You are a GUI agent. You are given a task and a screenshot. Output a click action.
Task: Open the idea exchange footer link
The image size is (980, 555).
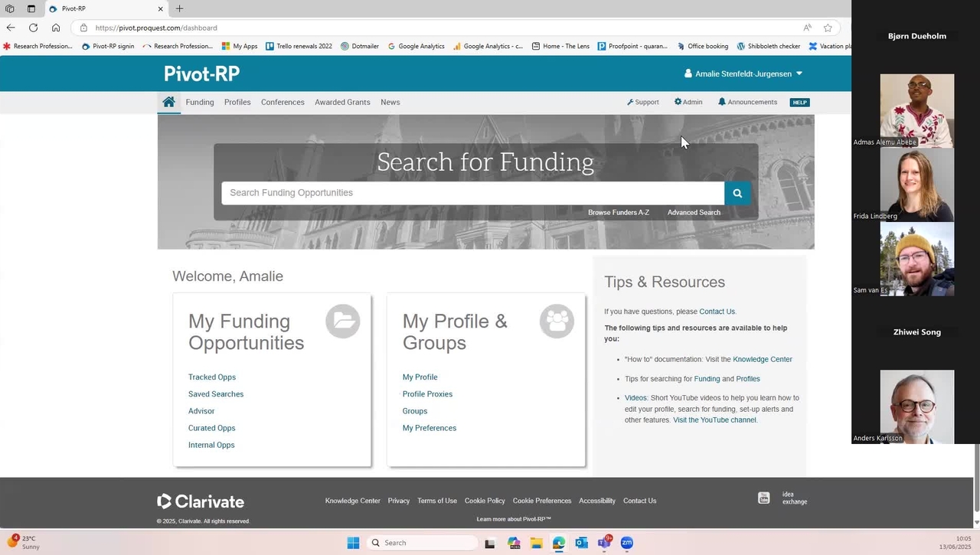pos(794,498)
